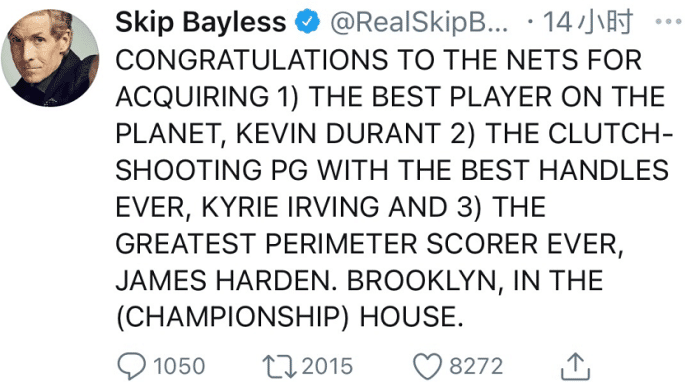
Task: Open the three-dot more options menu
Action: [668, 21]
